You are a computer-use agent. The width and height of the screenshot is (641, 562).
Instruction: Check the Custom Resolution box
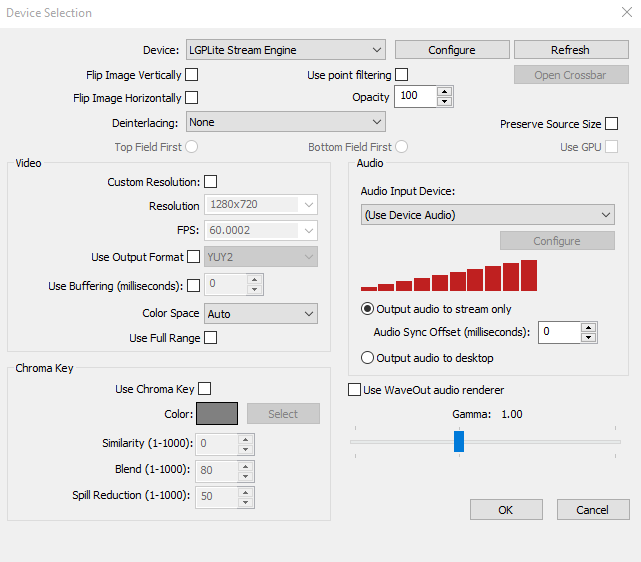pyautogui.click(x=211, y=181)
